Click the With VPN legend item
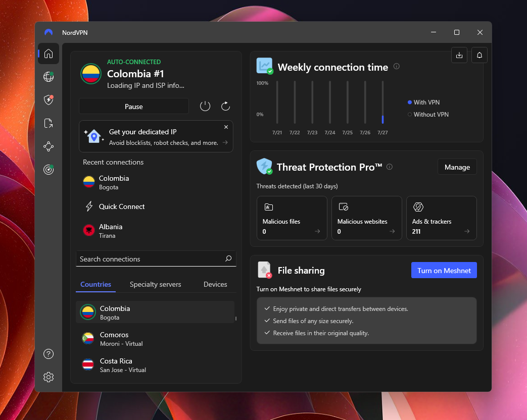 coord(423,102)
